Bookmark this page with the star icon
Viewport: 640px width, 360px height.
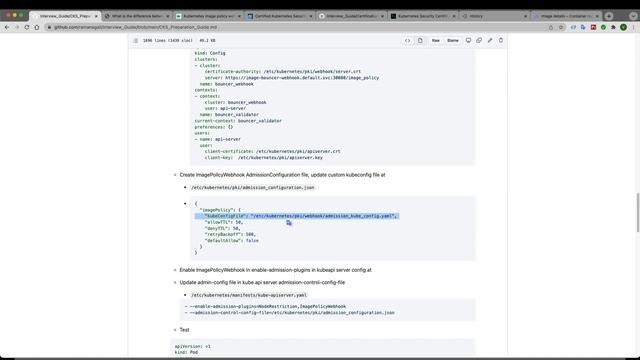click(x=561, y=27)
